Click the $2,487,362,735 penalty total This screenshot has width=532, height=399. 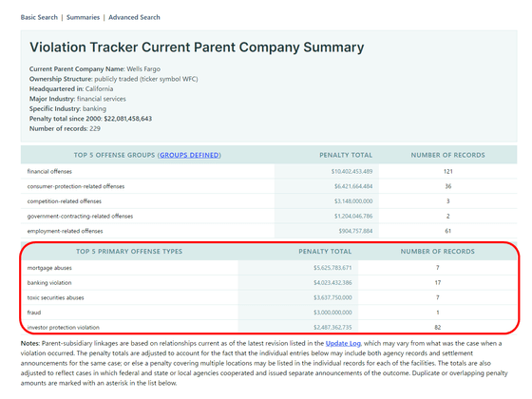coord(332,328)
